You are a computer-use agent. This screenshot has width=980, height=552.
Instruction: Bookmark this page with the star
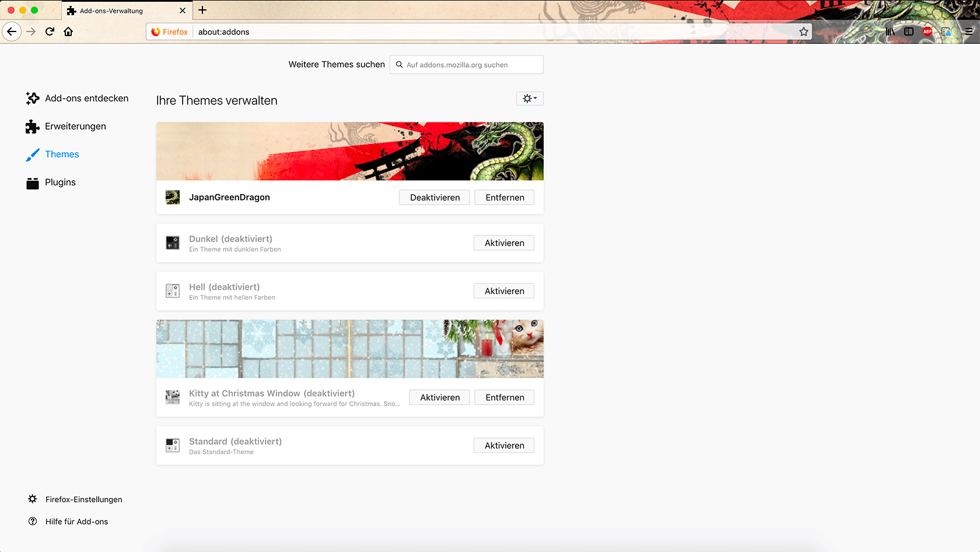pos(804,31)
